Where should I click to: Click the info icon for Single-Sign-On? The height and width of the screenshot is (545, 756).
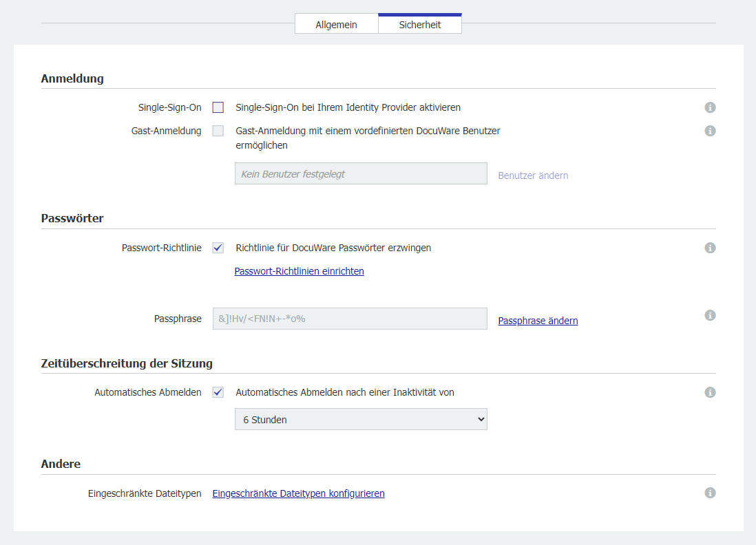[x=710, y=107]
